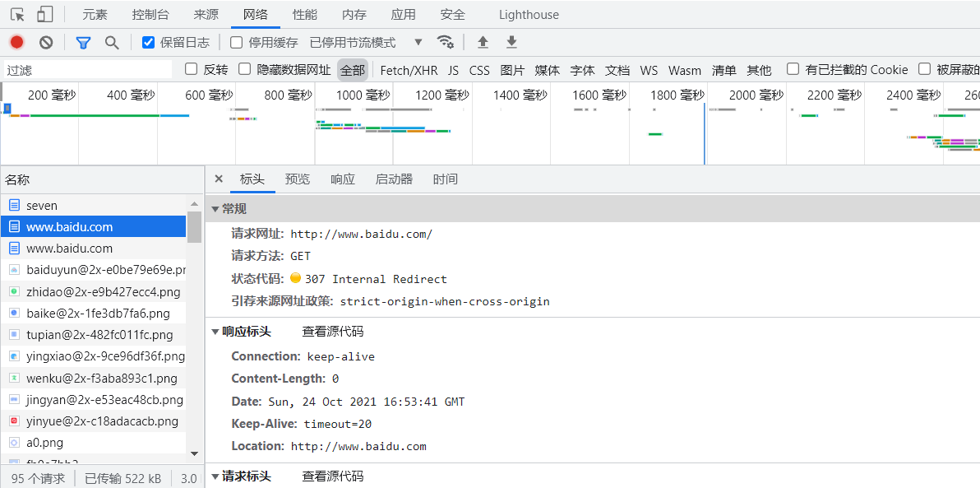980x488 pixels.
Task: Filter requests by Fetch/XHR
Action: (409, 70)
